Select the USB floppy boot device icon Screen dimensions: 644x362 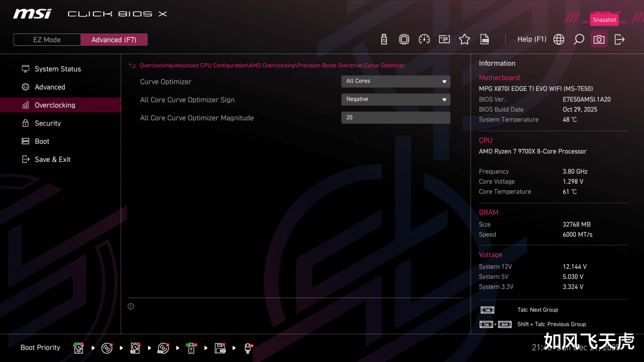(x=220, y=348)
